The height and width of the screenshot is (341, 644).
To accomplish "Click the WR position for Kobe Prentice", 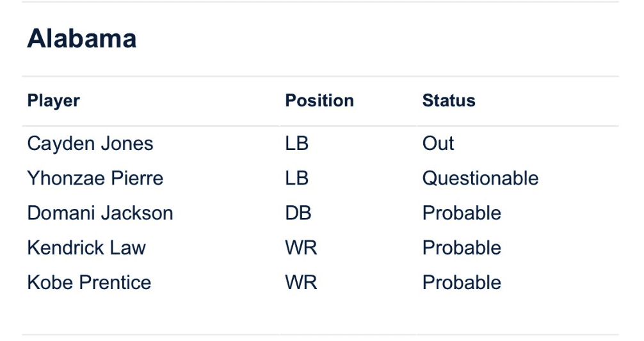I will coord(301,282).
